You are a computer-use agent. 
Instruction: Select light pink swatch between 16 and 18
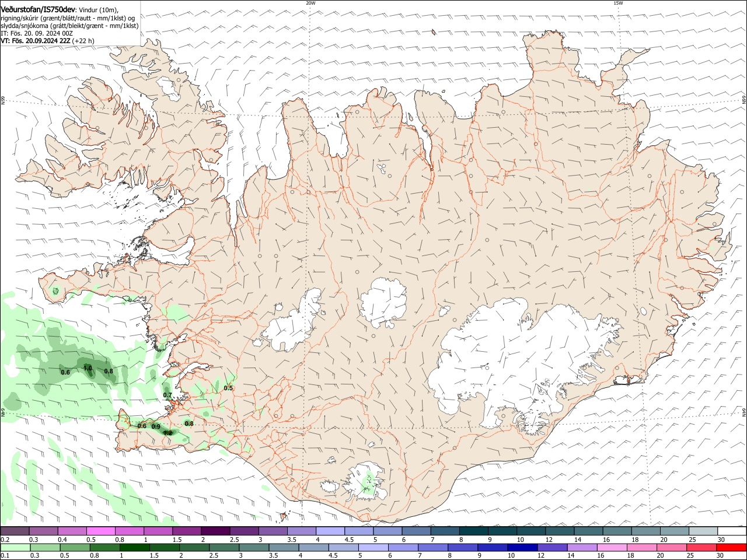[x=612, y=548]
